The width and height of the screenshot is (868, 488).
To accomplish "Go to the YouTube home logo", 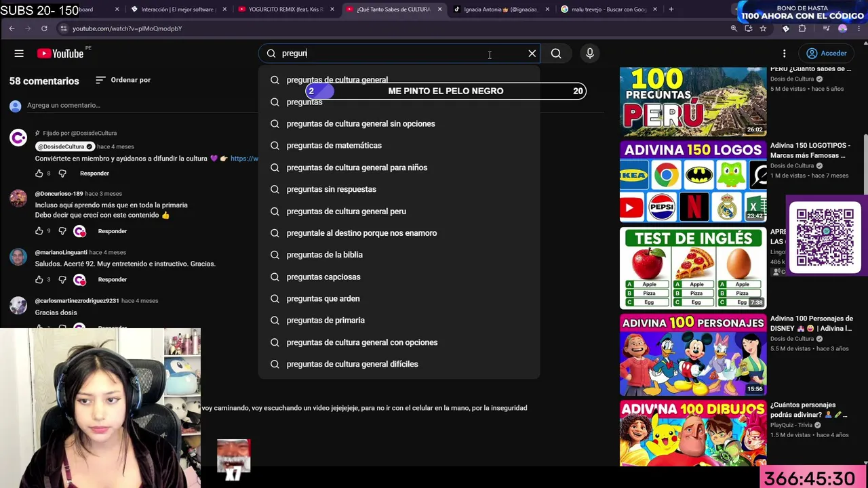I will tap(60, 54).
